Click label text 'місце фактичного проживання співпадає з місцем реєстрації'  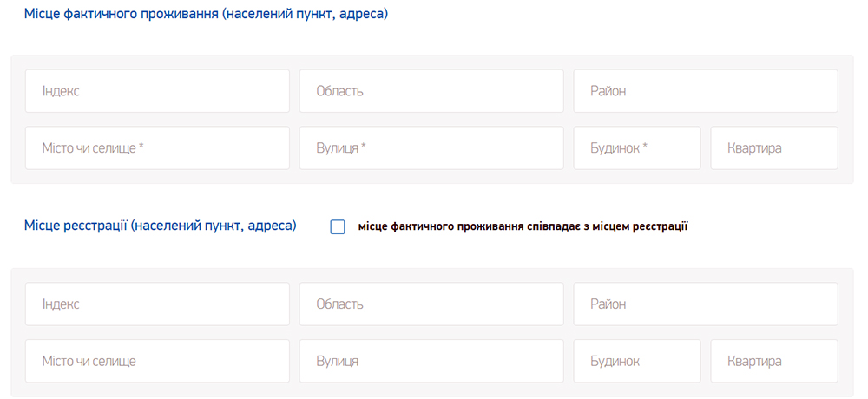(523, 226)
